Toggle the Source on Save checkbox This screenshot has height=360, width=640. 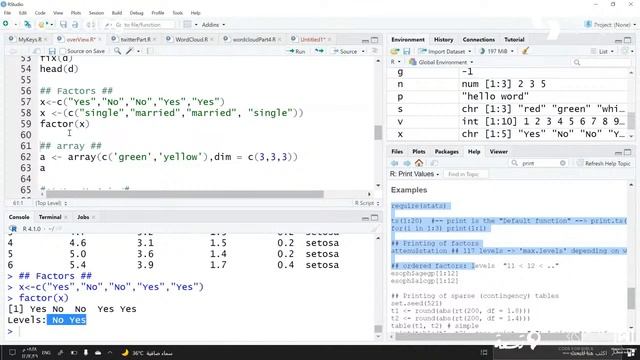click(62, 51)
